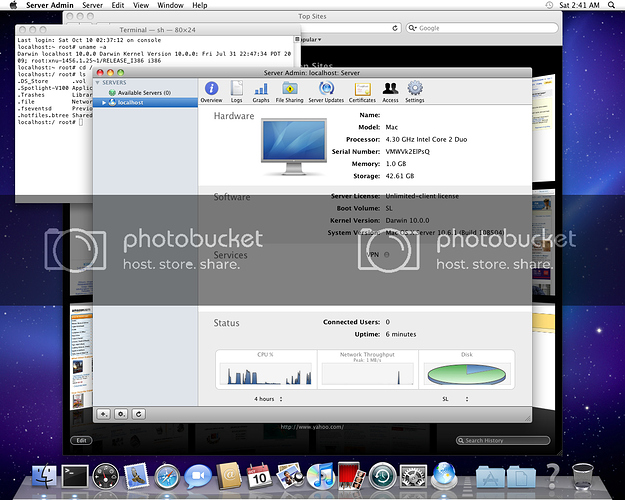The image size is (625, 500).
Task: Click the Google search field in Safari
Action: coord(482,28)
